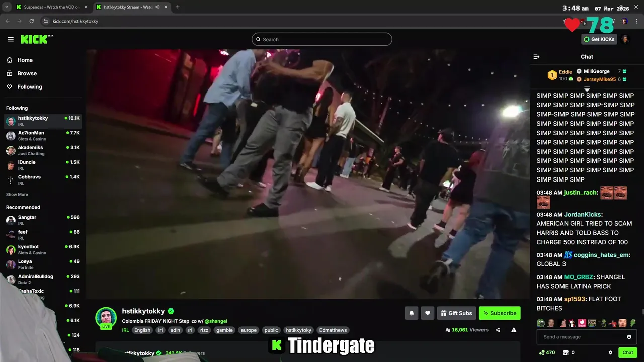The height and width of the screenshot is (362, 644).
Task: Focus the Search box
Action: pyautogui.click(x=322, y=39)
